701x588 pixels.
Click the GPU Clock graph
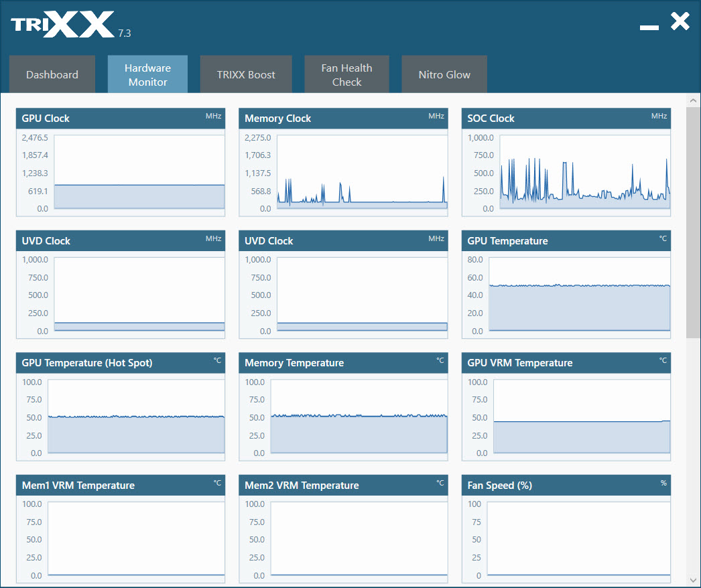(139, 172)
